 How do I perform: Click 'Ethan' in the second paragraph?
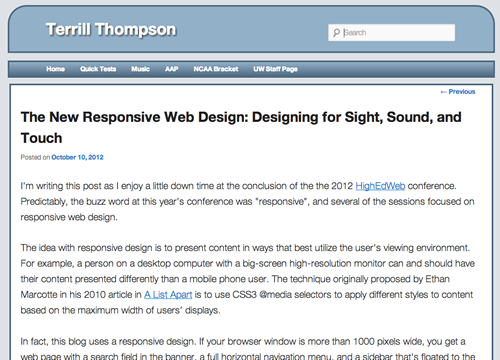click(x=437, y=279)
